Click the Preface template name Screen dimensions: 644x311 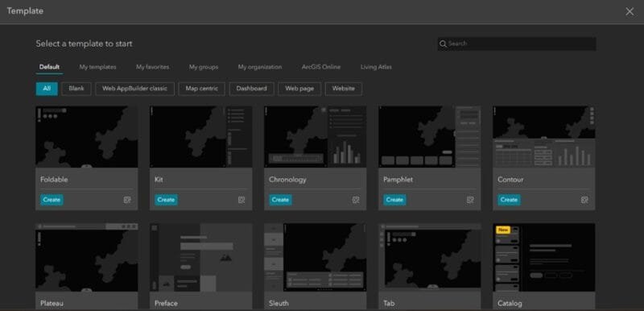tap(166, 304)
